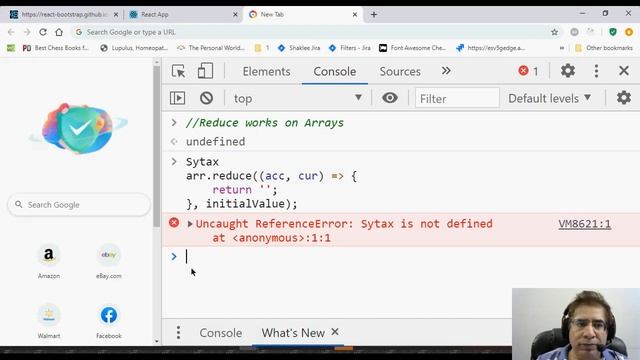Open the eBay.com shortcut
This screenshot has height=360, width=640.
[x=109, y=261]
